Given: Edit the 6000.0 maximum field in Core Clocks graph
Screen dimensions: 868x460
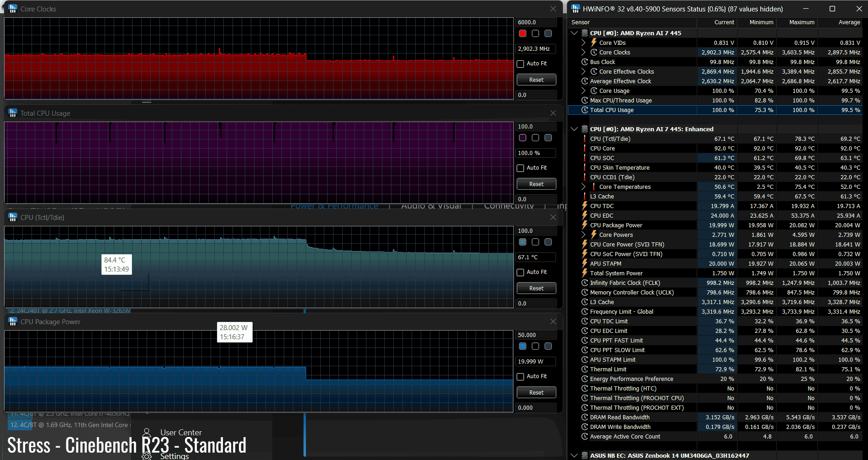Looking at the screenshot, I should (x=536, y=22).
